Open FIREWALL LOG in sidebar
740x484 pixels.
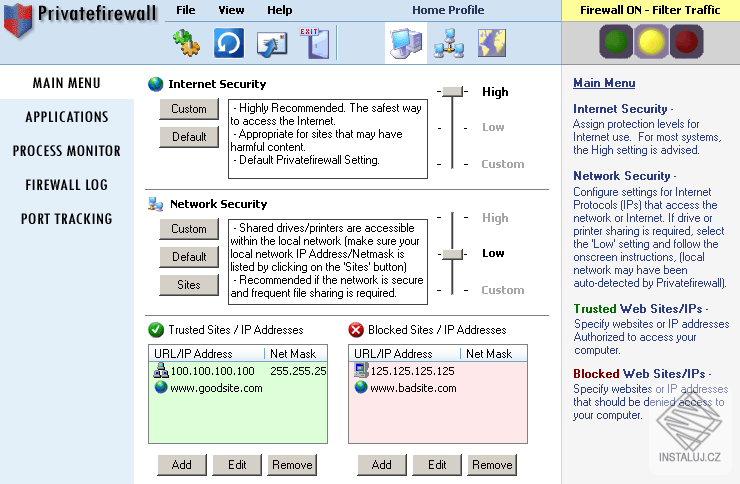point(67,185)
